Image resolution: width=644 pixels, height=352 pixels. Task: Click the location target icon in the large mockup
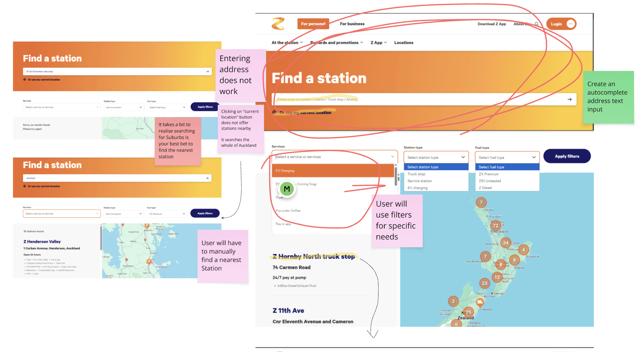[274, 113]
